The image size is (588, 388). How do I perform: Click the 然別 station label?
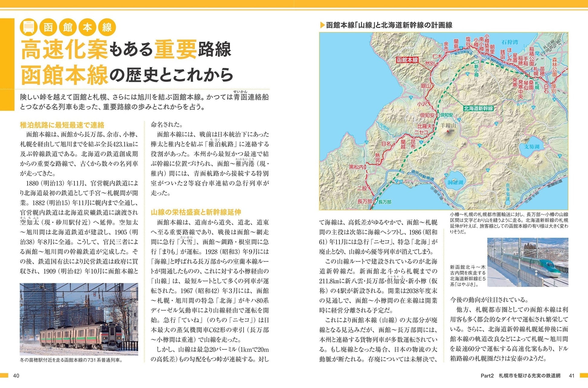pyautogui.click(x=430, y=64)
